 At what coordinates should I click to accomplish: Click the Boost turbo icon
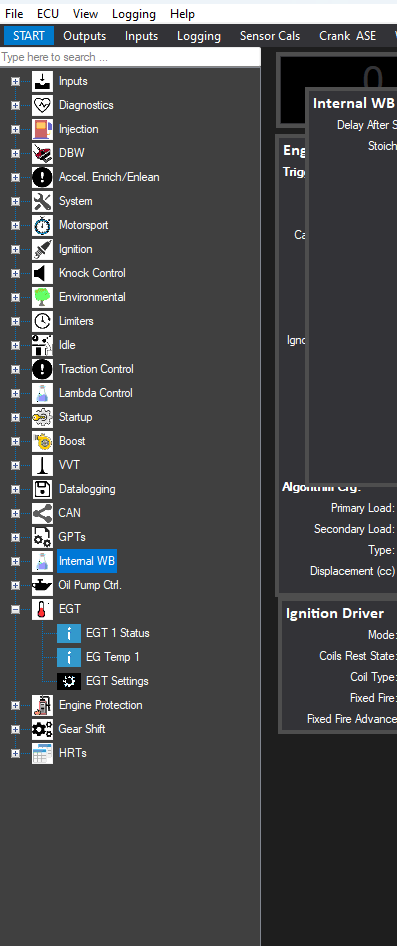click(x=42, y=441)
